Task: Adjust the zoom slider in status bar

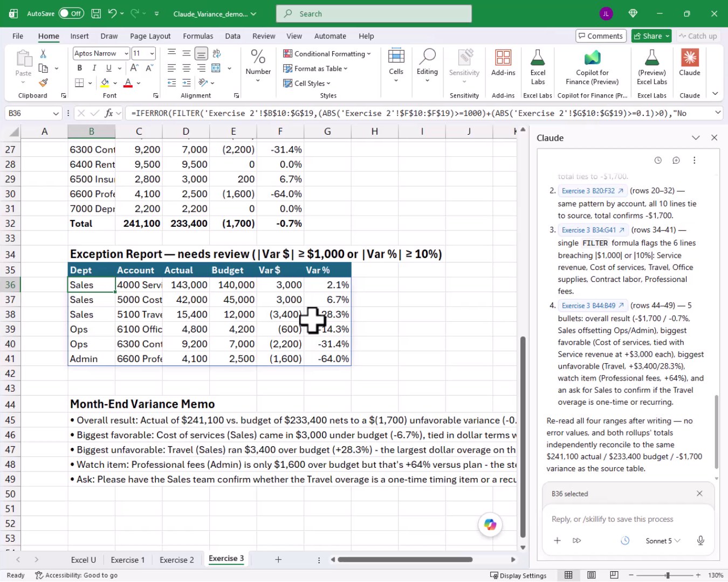Action: pyautogui.click(x=668, y=575)
